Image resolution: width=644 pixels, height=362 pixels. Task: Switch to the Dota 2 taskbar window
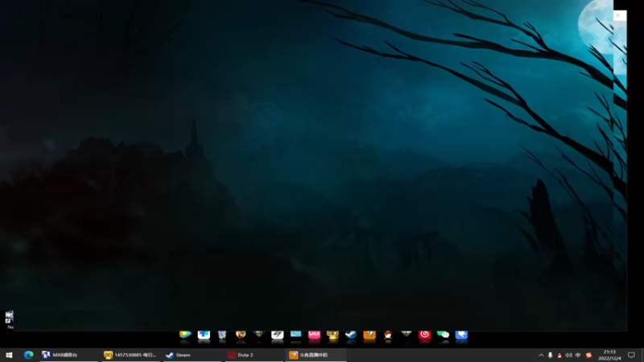coord(254,355)
